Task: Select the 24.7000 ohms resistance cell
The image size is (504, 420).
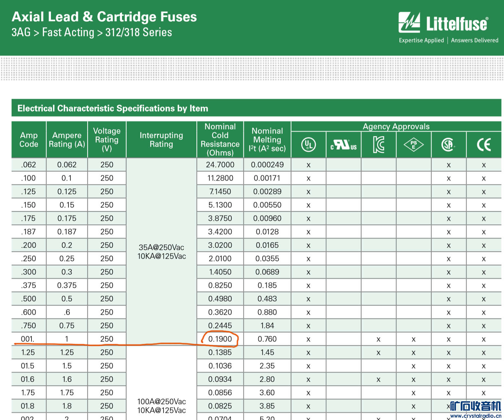Action: click(x=220, y=165)
